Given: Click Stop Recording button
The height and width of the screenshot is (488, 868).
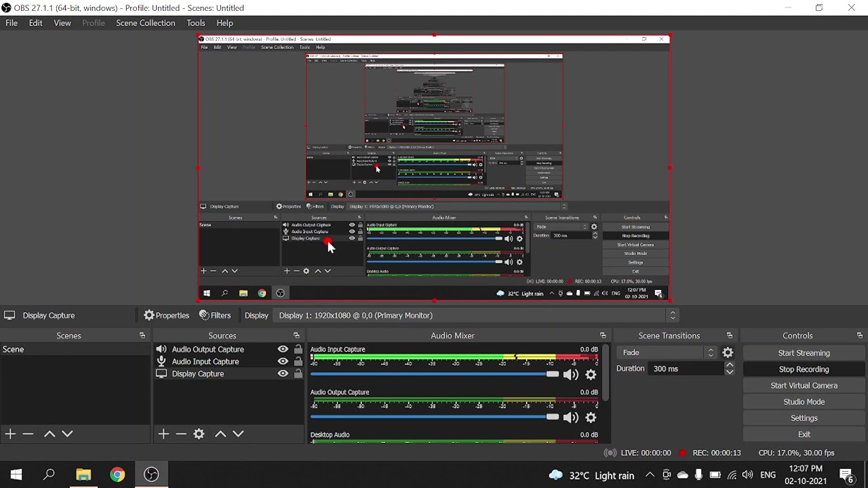Looking at the screenshot, I should tap(804, 369).
